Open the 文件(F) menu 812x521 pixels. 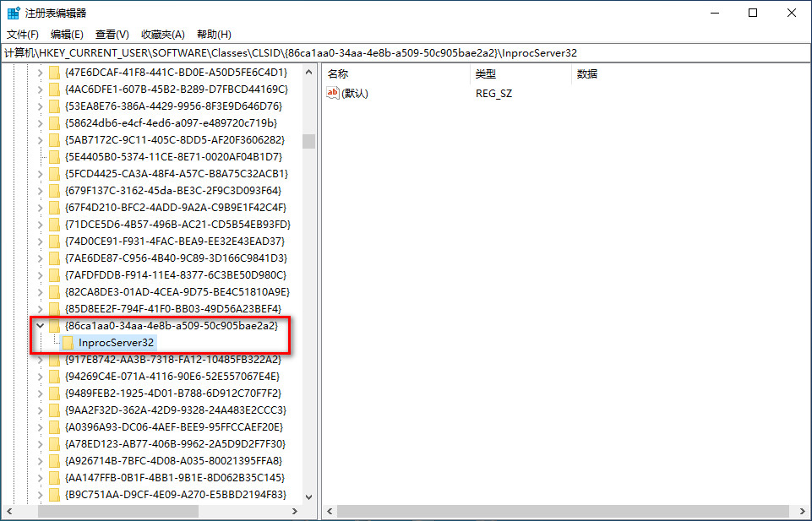pyautogui.click(x=23, y=34)
